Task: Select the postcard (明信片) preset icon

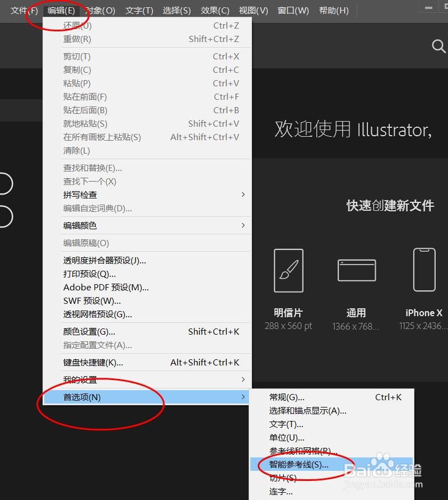Action: [x=288, y=270]
